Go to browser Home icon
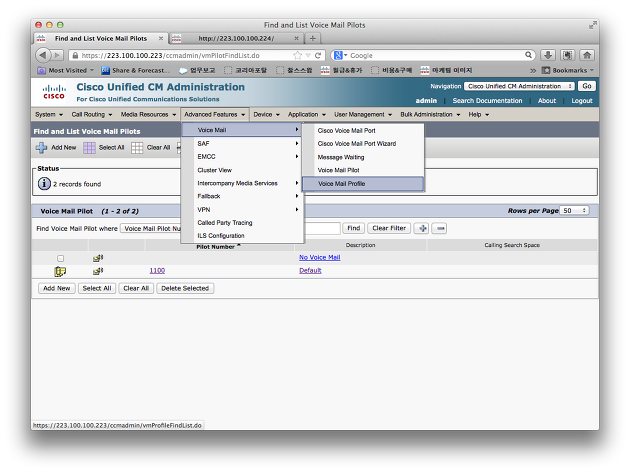630x473 pixels. (587, 55)
